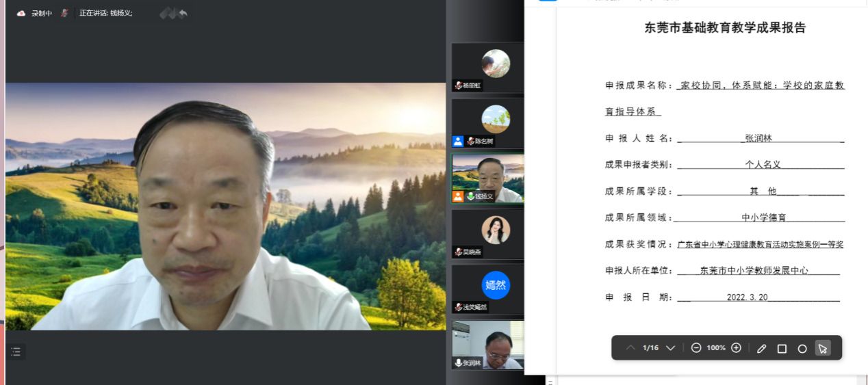Click the main speaker video
This screenshot has height=385, width=868.
[225, 207]
